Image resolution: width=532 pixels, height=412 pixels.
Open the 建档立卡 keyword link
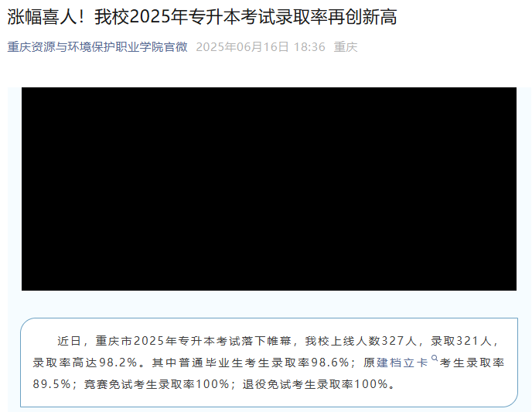click(402, 363)
